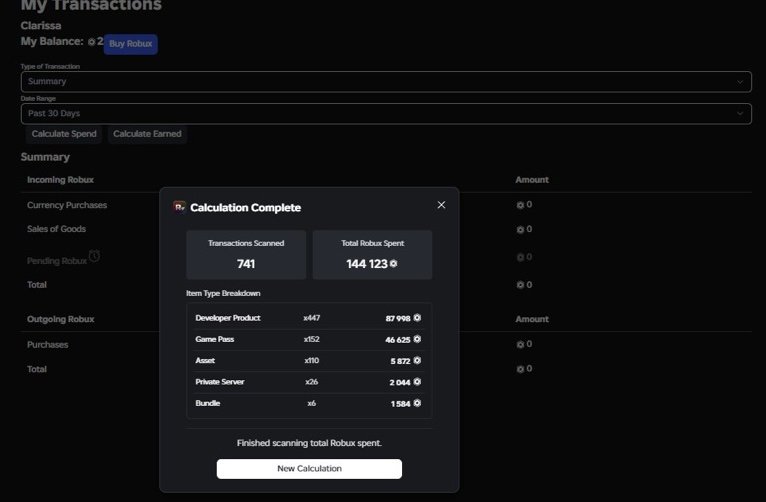Open the Type of Transaction dropdown
Image resolution: width=766 pixels, height=502 pixels.
click(386, 82)
